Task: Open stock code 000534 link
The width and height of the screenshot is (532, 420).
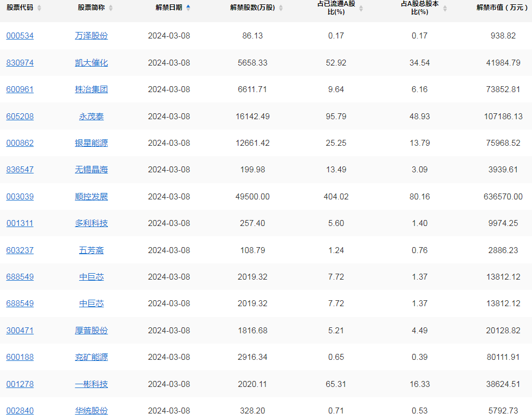Action: (20, 36)
